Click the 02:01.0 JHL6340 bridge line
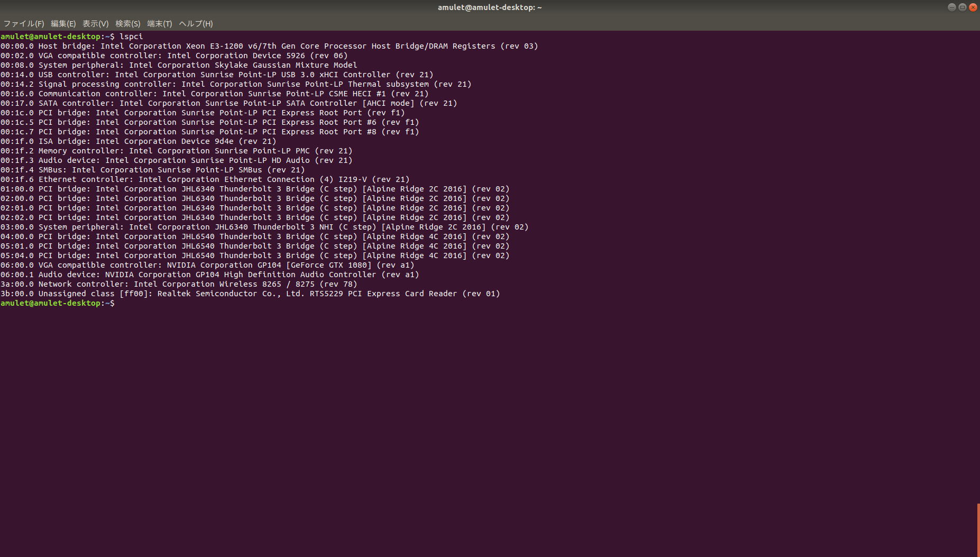 [x=255, y=208]
